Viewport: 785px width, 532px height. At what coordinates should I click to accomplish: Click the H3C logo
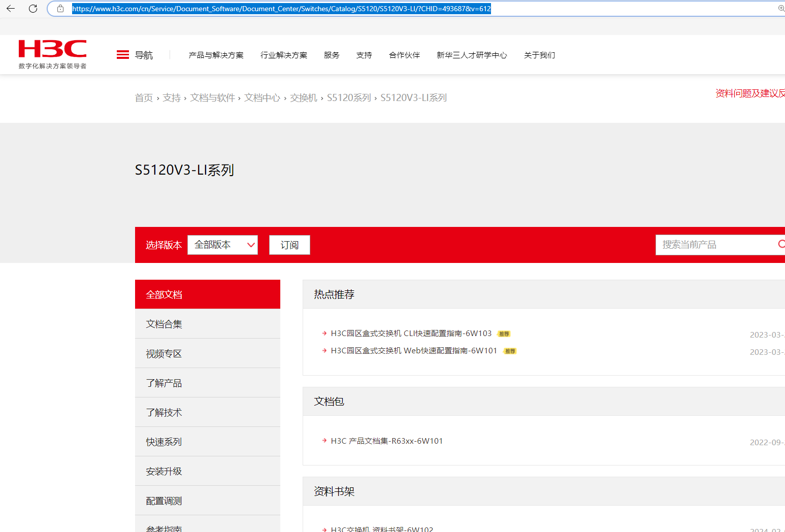coord(52,54)
